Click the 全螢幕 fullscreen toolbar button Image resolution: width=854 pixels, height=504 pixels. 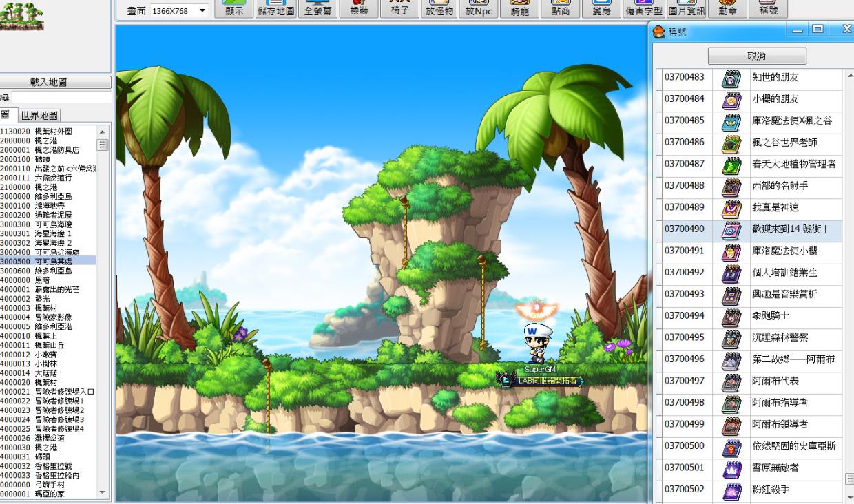click(317, 9)
